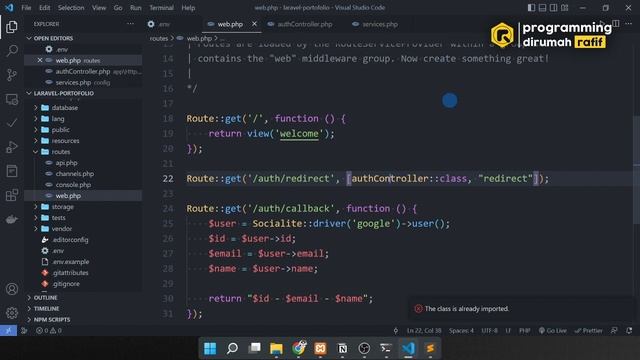Click the notifications bell in status bar

629,331
